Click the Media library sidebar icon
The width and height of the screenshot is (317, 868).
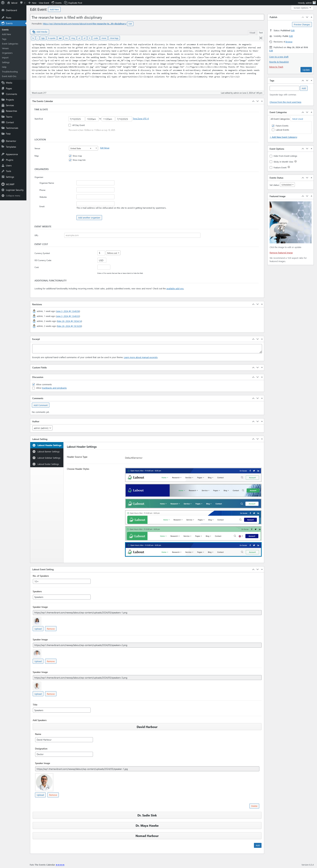[3, 83]
